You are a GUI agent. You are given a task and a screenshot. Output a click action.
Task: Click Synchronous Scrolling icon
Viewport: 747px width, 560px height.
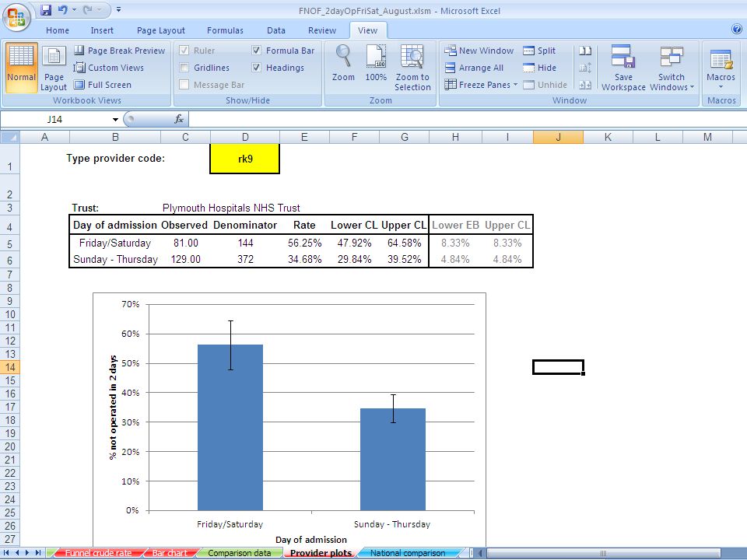(585, 68)
